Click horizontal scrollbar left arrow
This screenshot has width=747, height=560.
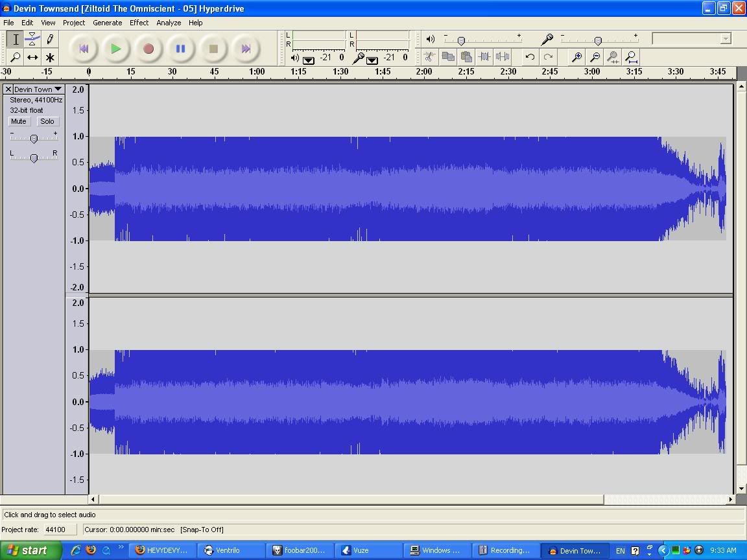93,499
